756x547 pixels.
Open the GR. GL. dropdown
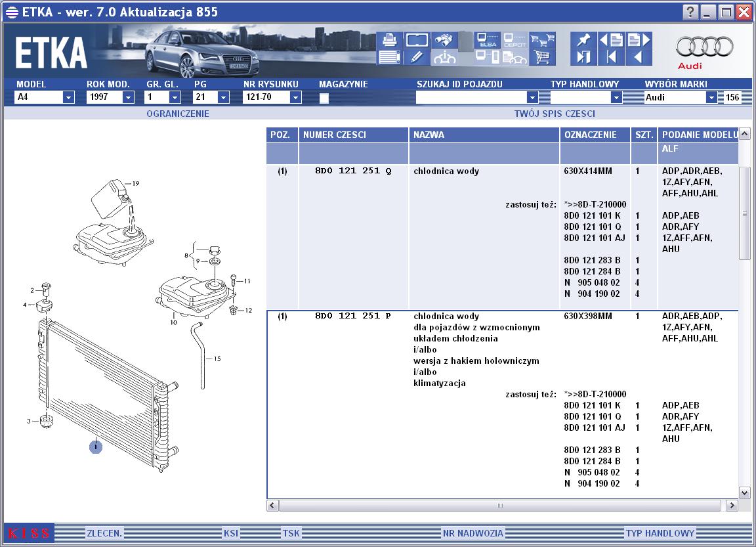(175, 97)
